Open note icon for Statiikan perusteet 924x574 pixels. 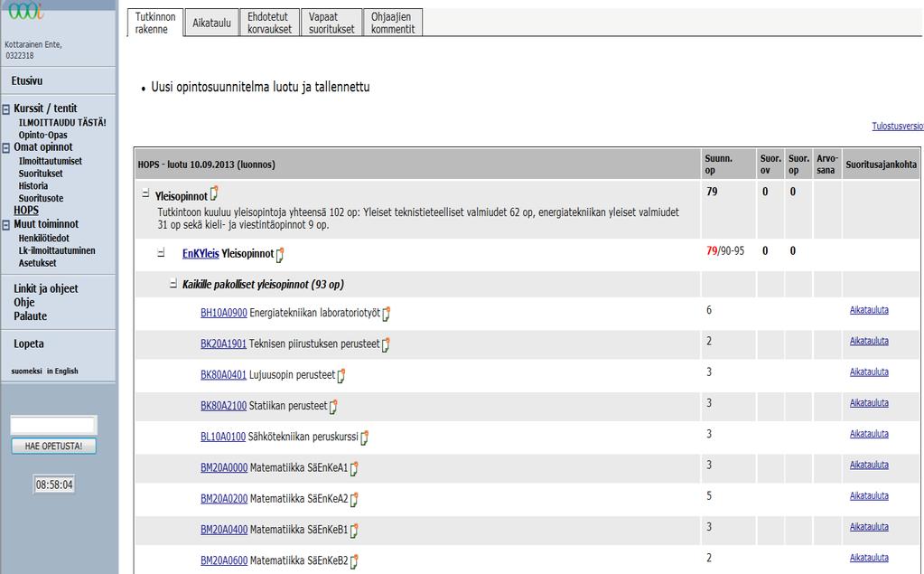pyautogui.click(x=333, y=407)
